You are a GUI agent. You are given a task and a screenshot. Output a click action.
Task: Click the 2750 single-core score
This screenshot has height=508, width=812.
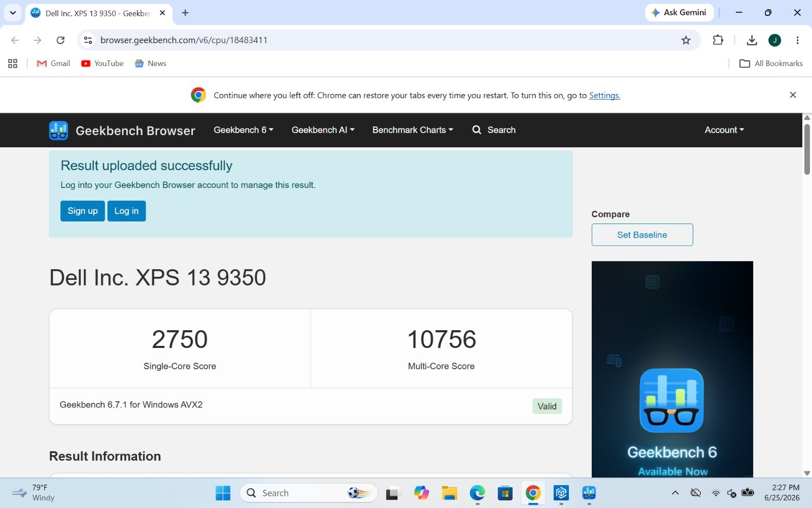[180, 339]
